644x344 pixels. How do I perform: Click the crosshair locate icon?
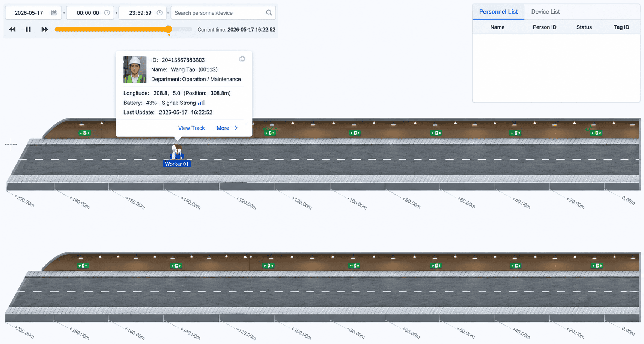(11, 144)
